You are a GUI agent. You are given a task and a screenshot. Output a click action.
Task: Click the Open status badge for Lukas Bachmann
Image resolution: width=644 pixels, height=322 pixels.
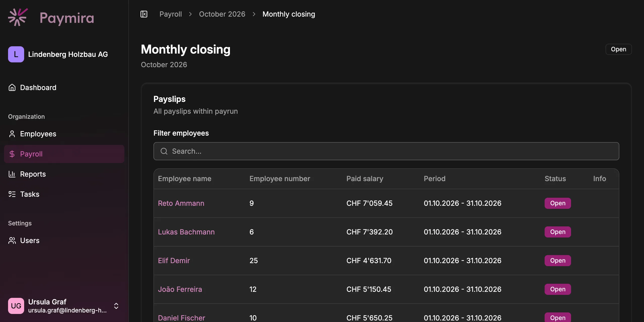pyautogui.click(x=558, y=232)
